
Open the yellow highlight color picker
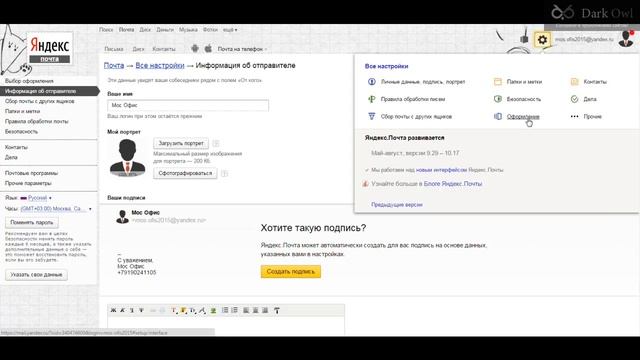coord(183,311)
